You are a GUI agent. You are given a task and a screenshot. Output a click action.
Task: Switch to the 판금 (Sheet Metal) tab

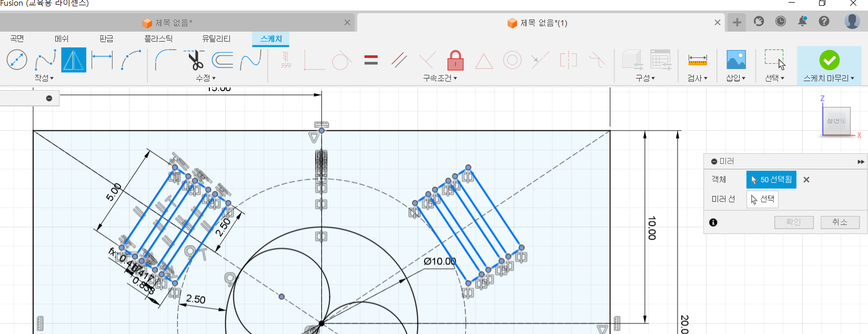click(x=106, y=39)
